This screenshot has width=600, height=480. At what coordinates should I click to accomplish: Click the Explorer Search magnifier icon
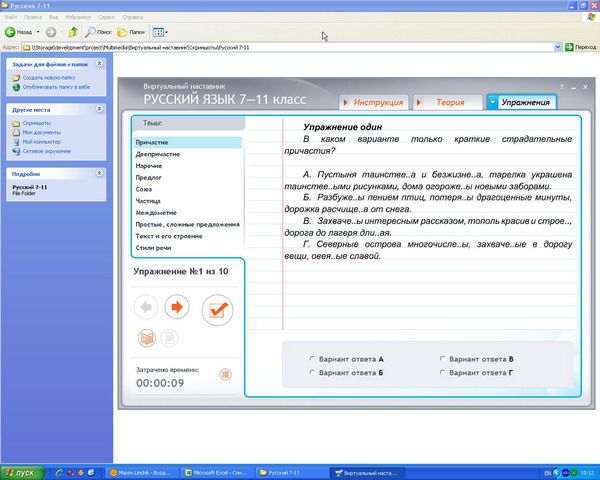tap(91, 32)
